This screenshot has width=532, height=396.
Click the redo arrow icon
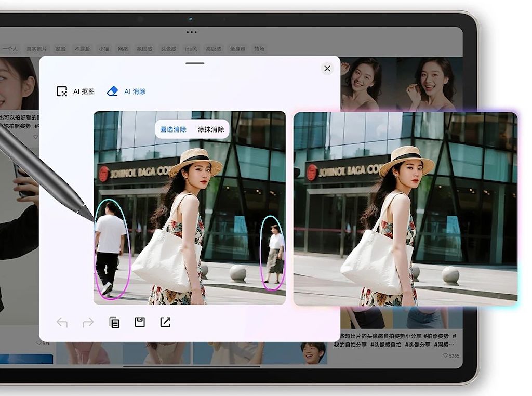(x=88, y=323)
